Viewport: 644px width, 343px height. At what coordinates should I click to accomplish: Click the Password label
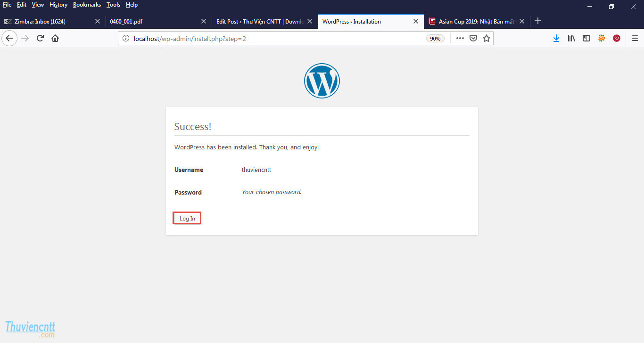pos(188,192)
